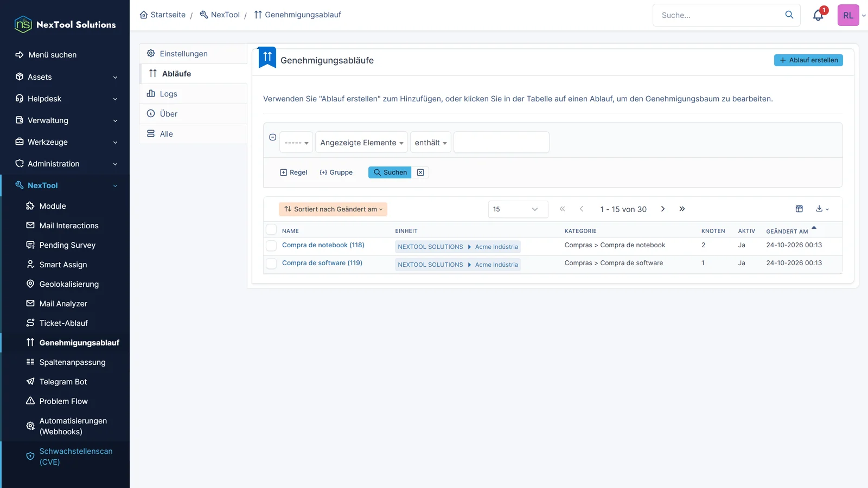Select the Über tab
This screenshot has height=488, width=868.
click(193, 114)
